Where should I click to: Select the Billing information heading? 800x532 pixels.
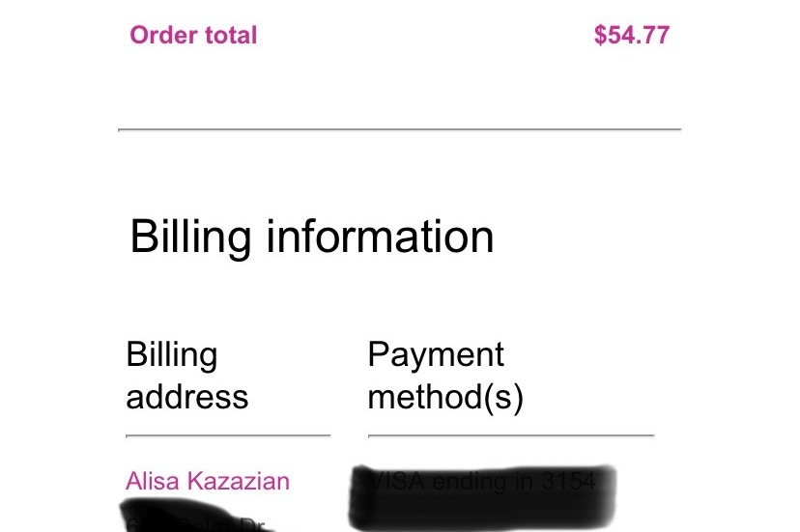tap(311, 237)
